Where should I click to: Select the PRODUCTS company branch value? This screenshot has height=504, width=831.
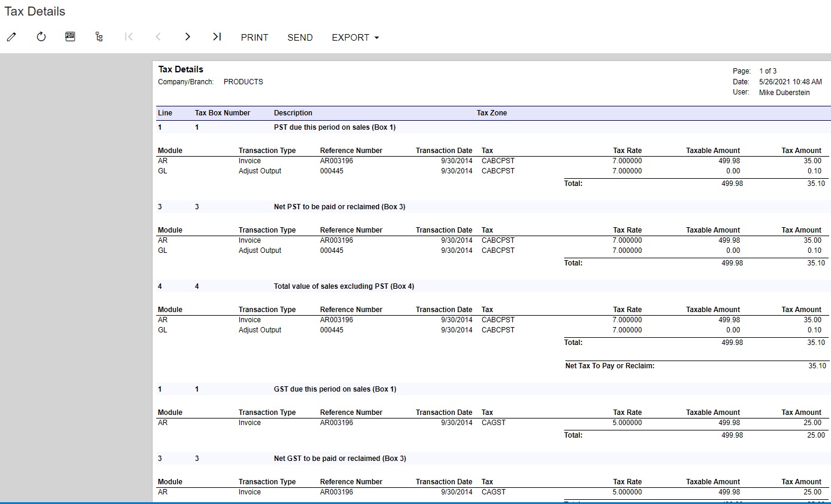(x=243, y=82)
